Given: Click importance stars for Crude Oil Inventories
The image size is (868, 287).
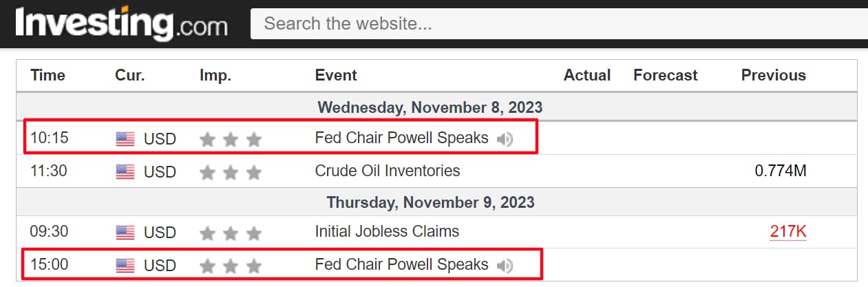Looking at the screenshot, I should [231, 172].
